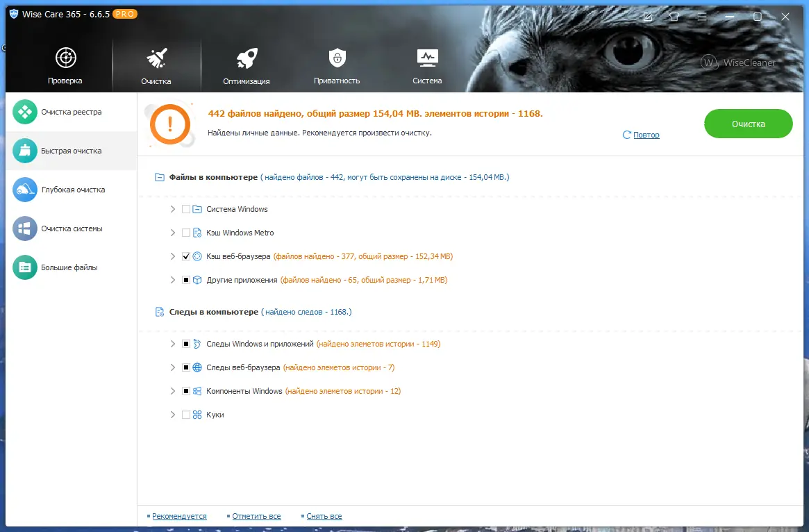Click the Следы в компьютере section icon
809x532 pixels.
pyautogui.click(x=160, y=312)
